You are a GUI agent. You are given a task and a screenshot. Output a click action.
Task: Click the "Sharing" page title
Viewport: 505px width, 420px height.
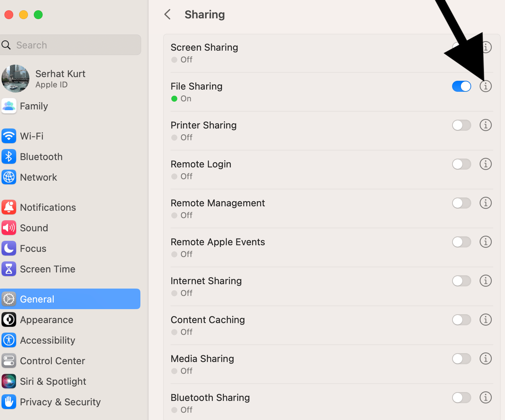click(205, 15)
